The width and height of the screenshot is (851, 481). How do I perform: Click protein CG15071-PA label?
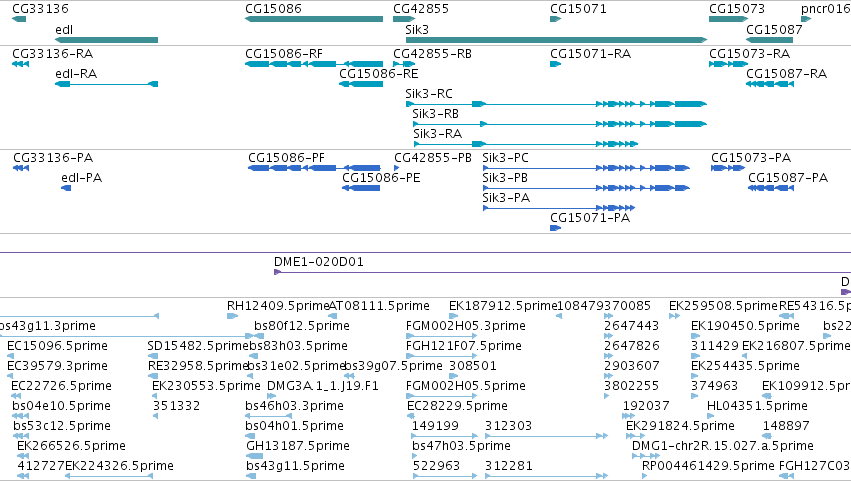click(590, 218)
